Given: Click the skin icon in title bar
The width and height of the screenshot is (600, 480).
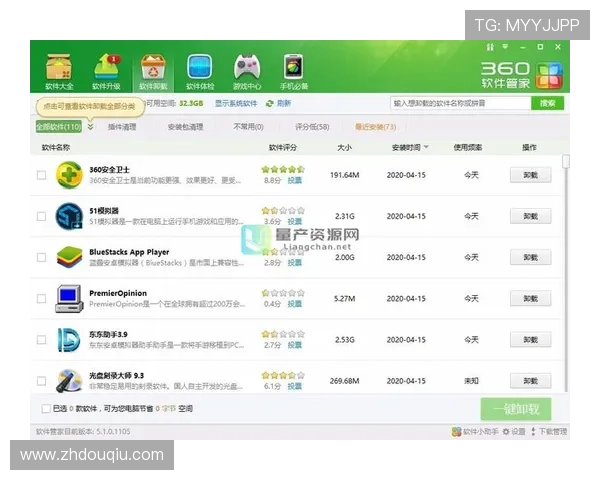Looking at the screenshot, I should pos(490,47).
